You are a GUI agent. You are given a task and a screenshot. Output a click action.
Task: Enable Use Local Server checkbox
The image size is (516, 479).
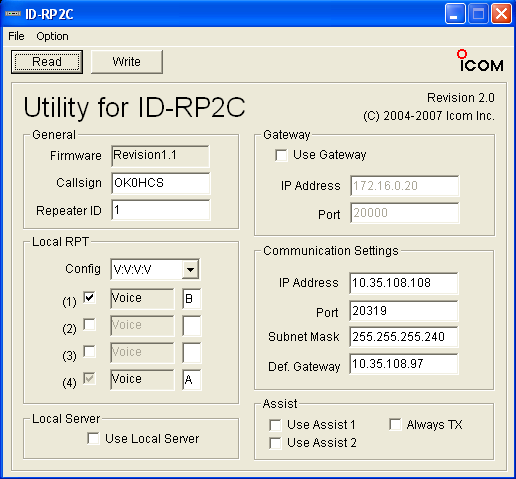(x=93, y=438)
